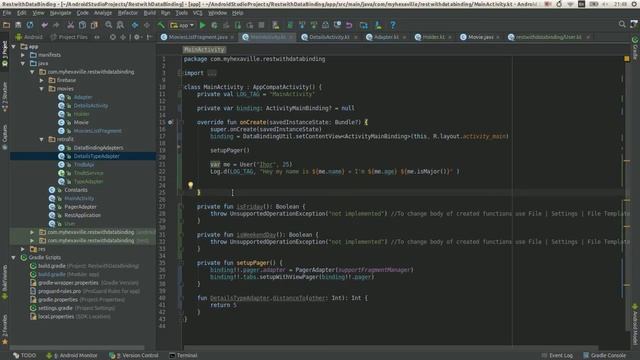Expand the res folder
This screenshot has height=360, width=640.
23,249
